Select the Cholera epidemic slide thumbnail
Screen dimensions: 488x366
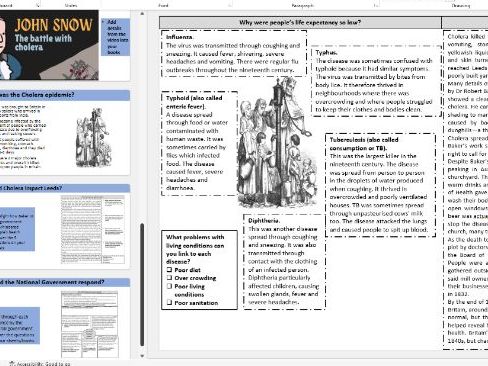65,132
